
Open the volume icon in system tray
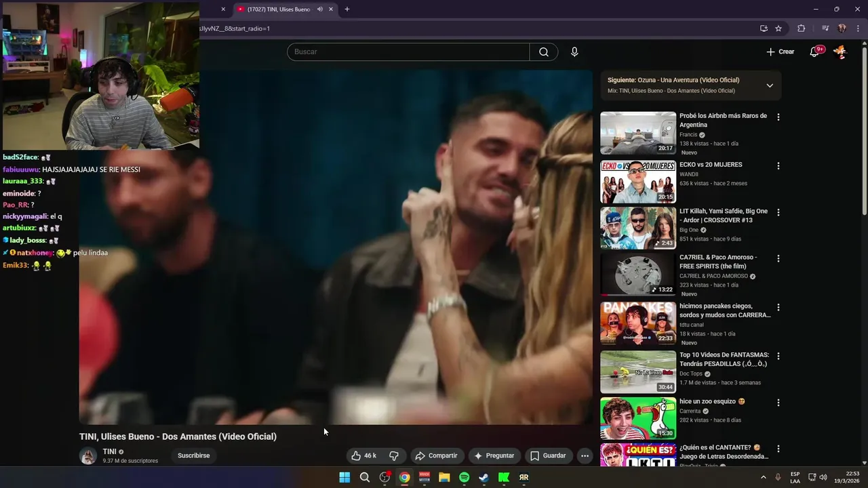(823, 477)
